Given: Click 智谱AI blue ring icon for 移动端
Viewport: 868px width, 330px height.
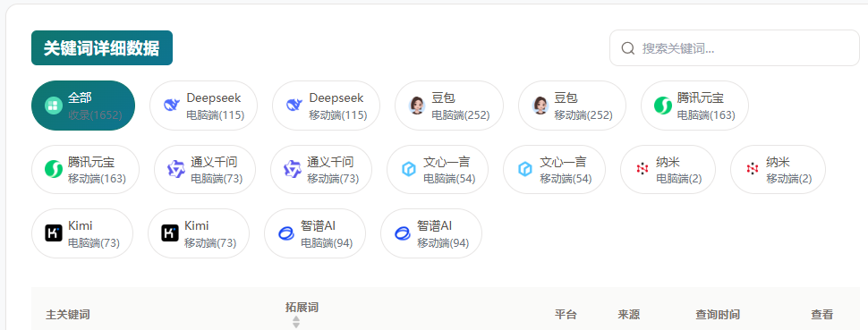Looking at the screenshot, I should click(403, 233).
